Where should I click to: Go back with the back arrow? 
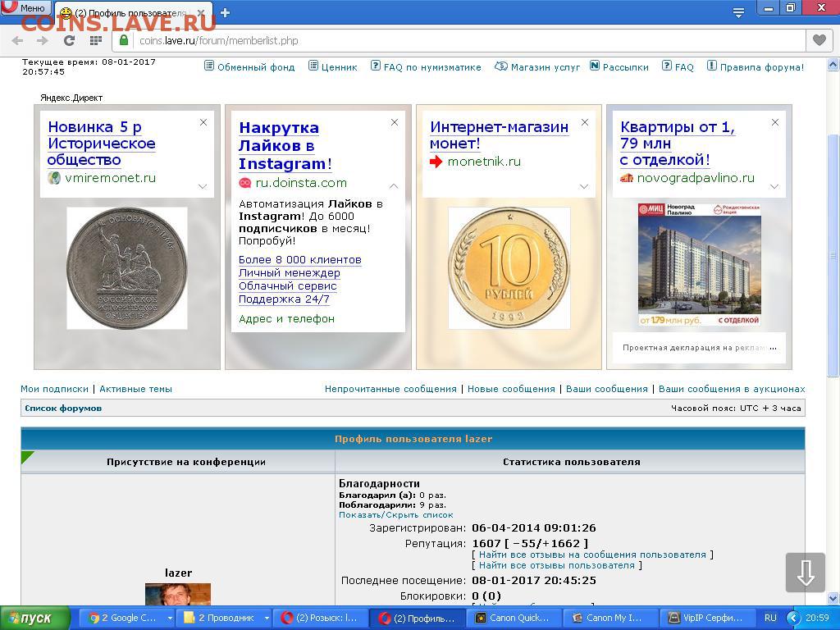[x=17, y=41]
